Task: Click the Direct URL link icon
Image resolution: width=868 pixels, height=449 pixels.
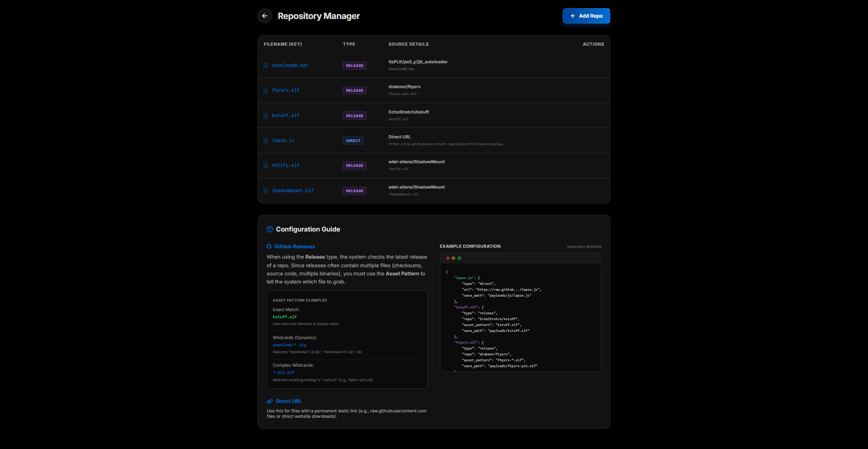Action: pyautogui.click(x=269, y=402)
